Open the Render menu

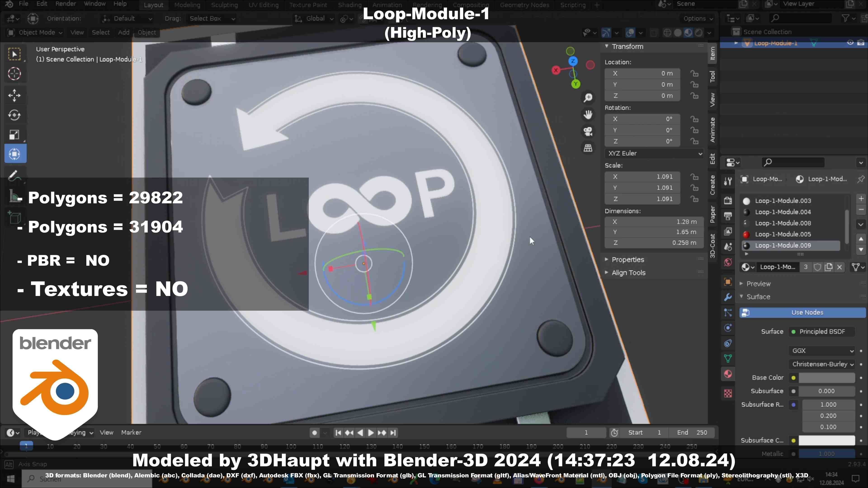coord(65,4)
